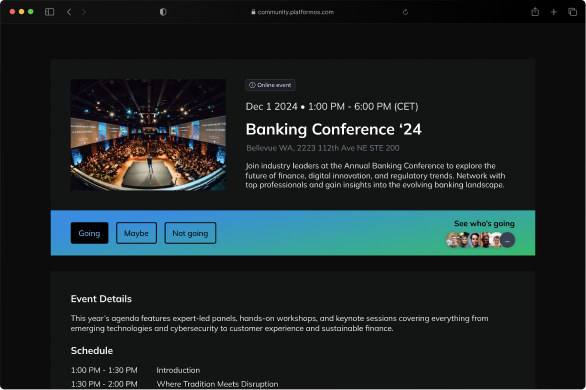Click the lock icon beside the URL

[x=253, y=12]
